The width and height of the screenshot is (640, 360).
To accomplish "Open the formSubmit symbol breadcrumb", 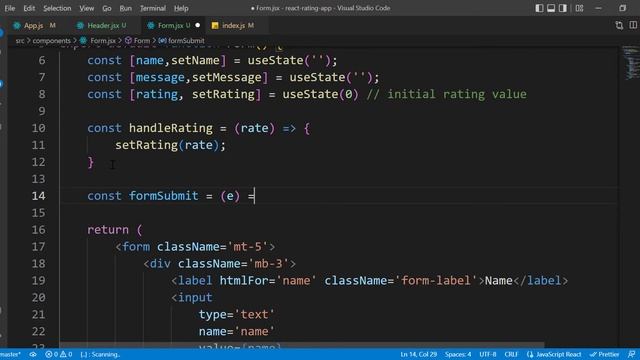I will click(x=182, y=41).
